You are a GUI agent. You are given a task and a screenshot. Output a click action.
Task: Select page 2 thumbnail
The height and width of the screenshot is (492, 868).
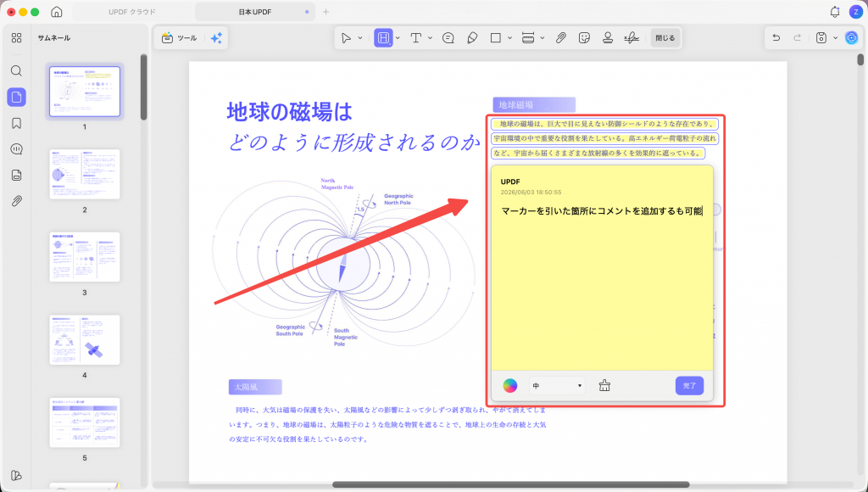(85, 174)
